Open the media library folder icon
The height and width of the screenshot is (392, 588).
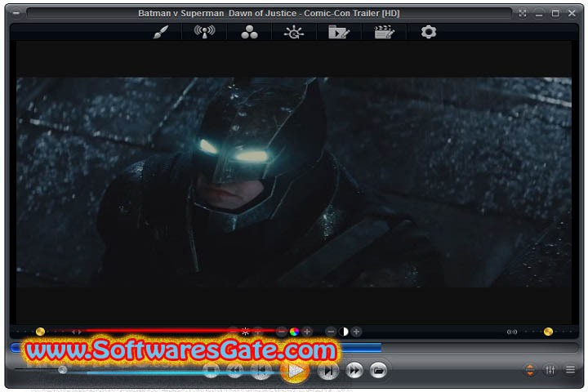[x=339, y=33]
